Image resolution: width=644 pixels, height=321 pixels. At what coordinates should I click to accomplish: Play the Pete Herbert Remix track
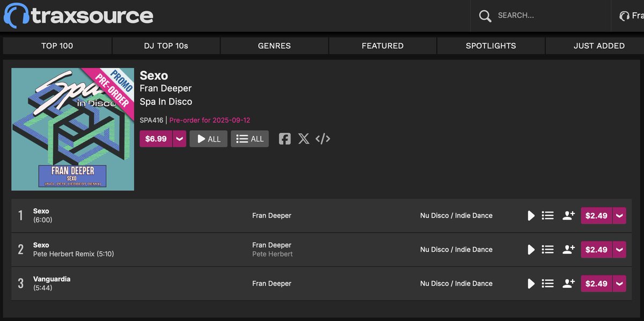[531, 250]
